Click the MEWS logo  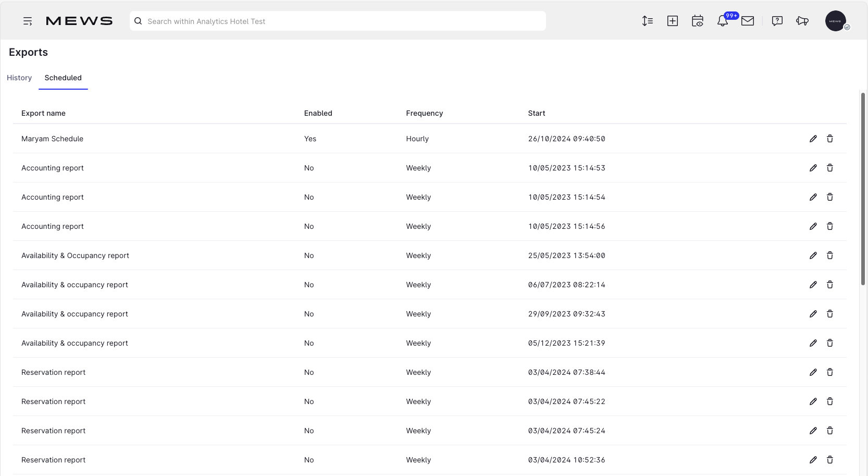(x=79, y=21)
